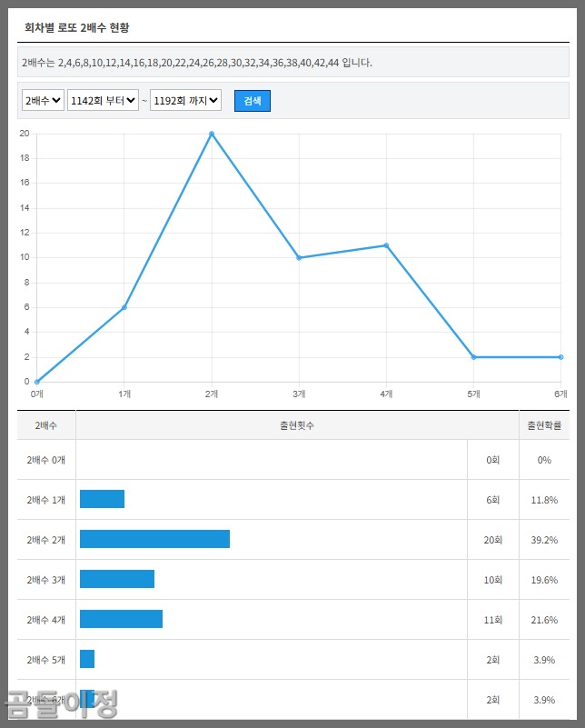Screen dimensions: 585x728
Task: Open the 1192회 까지 end round dropdown
Action: 185,100
